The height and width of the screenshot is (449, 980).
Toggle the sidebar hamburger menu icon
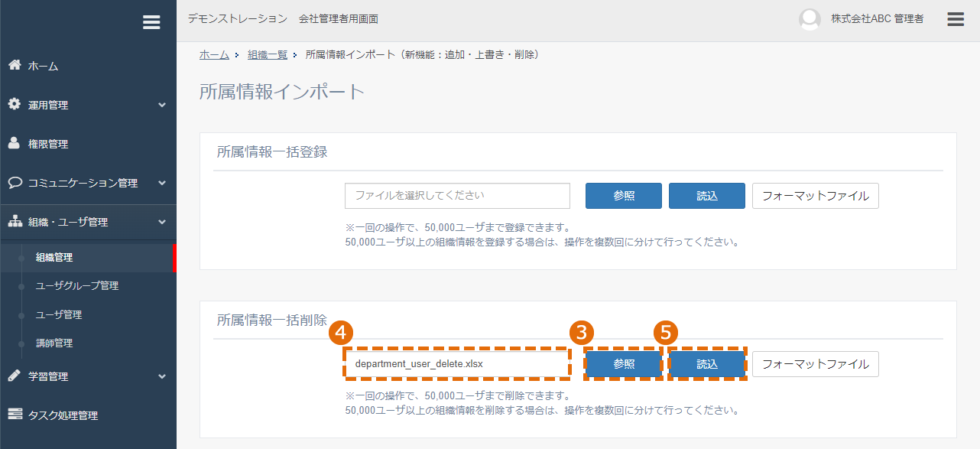point(151,23)
